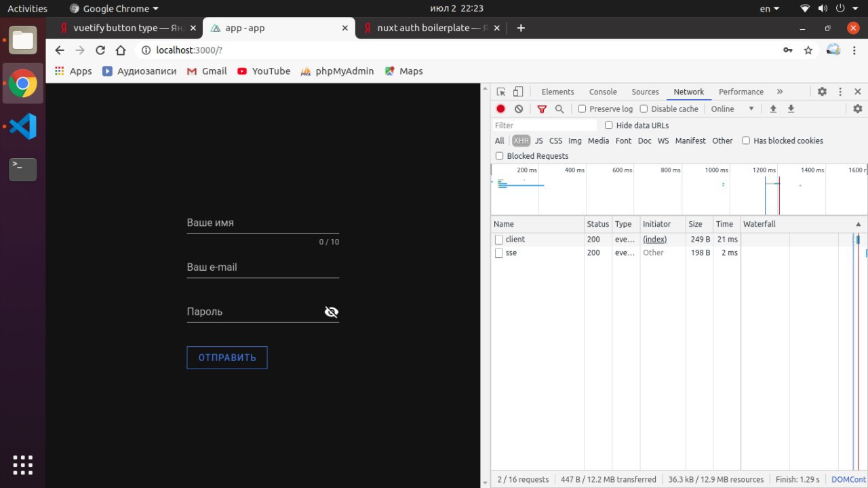Reload the localhost page
Image resolution: width=868 pixels, height=488 pixels.
point(100,50)
